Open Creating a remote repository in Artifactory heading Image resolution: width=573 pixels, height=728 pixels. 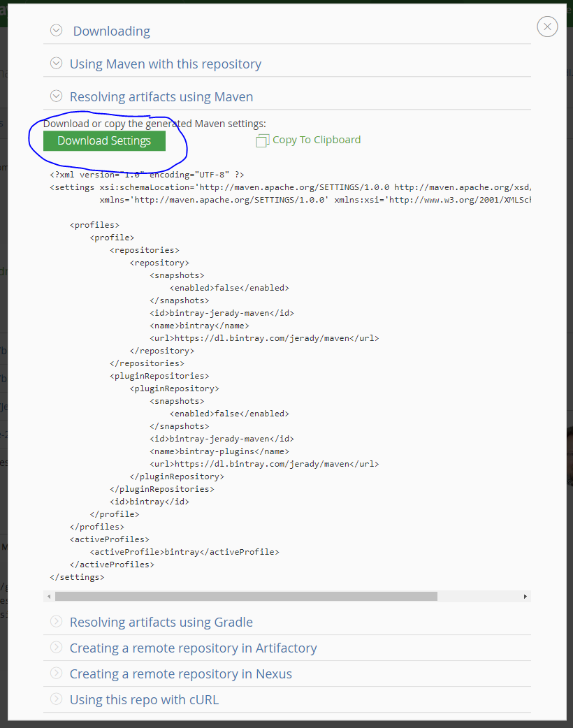tap(193, 648)
